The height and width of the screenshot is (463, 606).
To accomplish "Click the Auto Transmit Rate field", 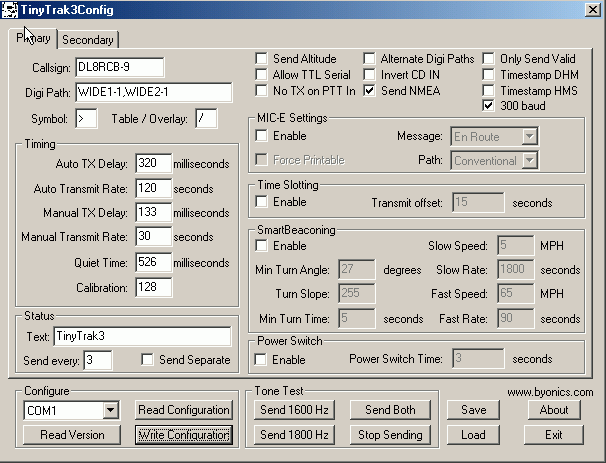I will click(x=153, y=188).
